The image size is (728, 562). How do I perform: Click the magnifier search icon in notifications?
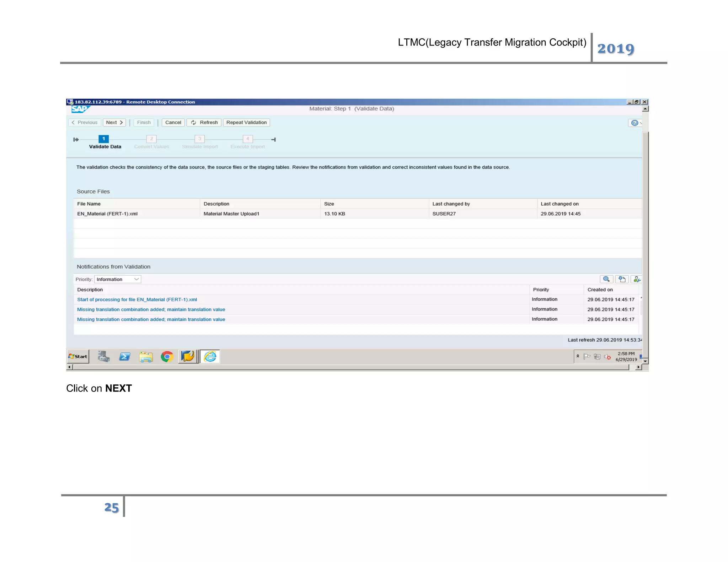(x=606, y=279)
